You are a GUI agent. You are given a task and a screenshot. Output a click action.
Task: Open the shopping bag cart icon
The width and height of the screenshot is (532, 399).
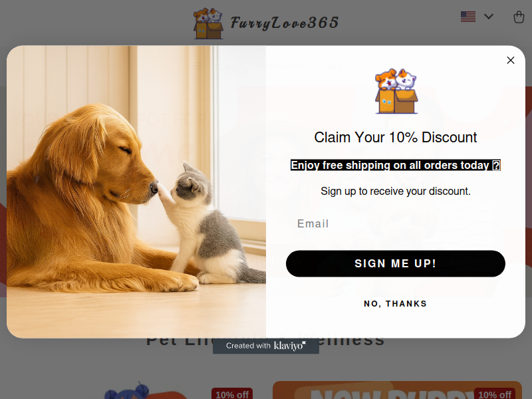(x=519, y=17)
